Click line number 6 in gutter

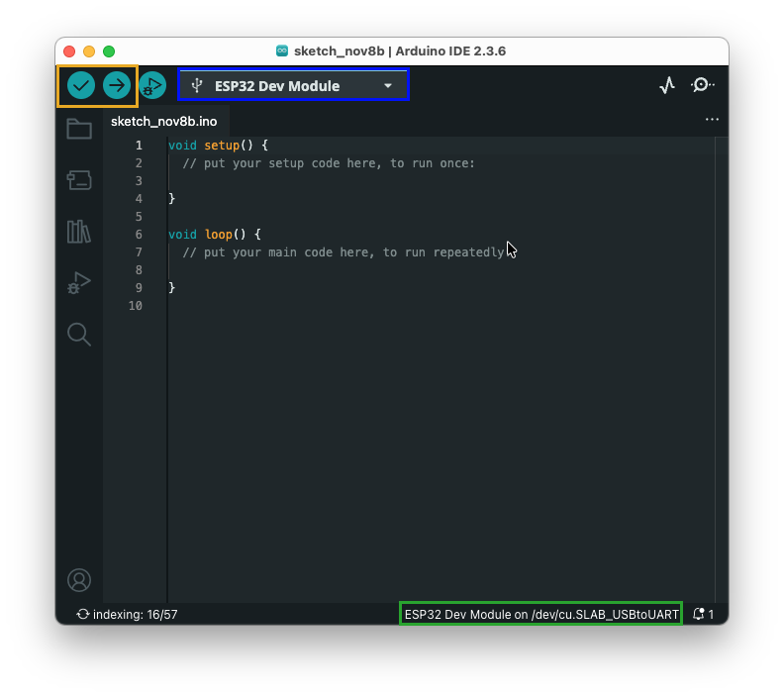tap(139, 235)
